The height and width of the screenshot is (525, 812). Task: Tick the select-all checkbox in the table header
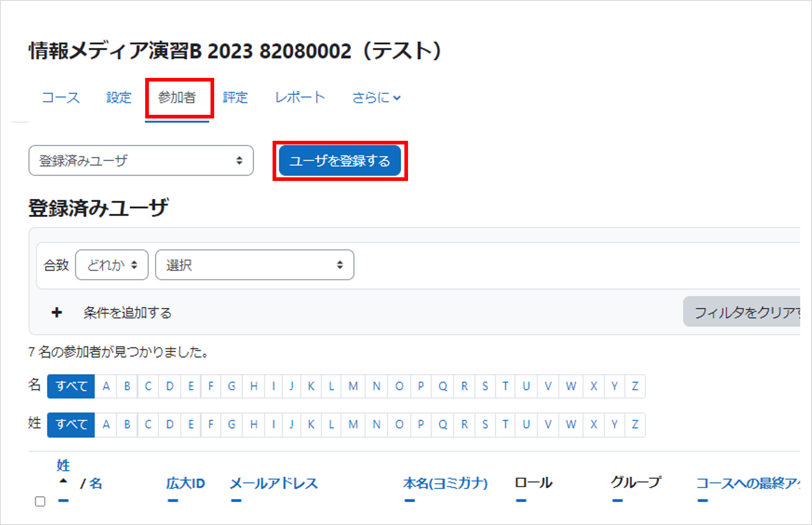[40, 501]
